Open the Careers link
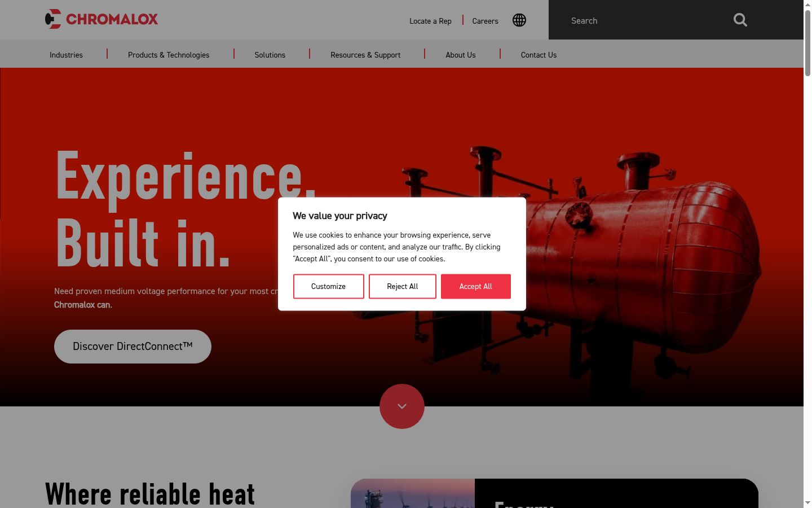This screenshot has height=508, width=812. click(x=486, y=21)
